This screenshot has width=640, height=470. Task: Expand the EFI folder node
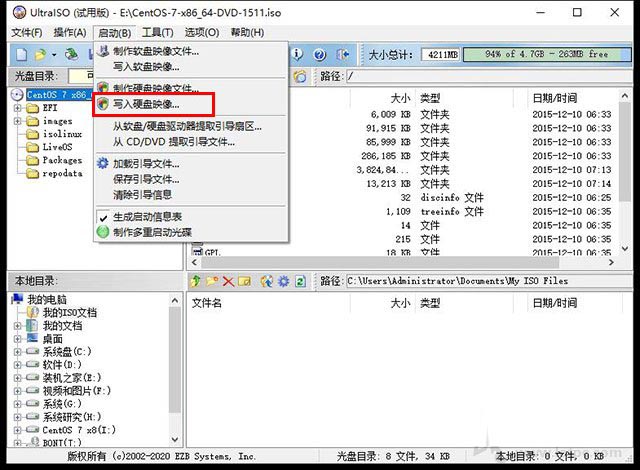pyautogui.click(x=17, y=108)
